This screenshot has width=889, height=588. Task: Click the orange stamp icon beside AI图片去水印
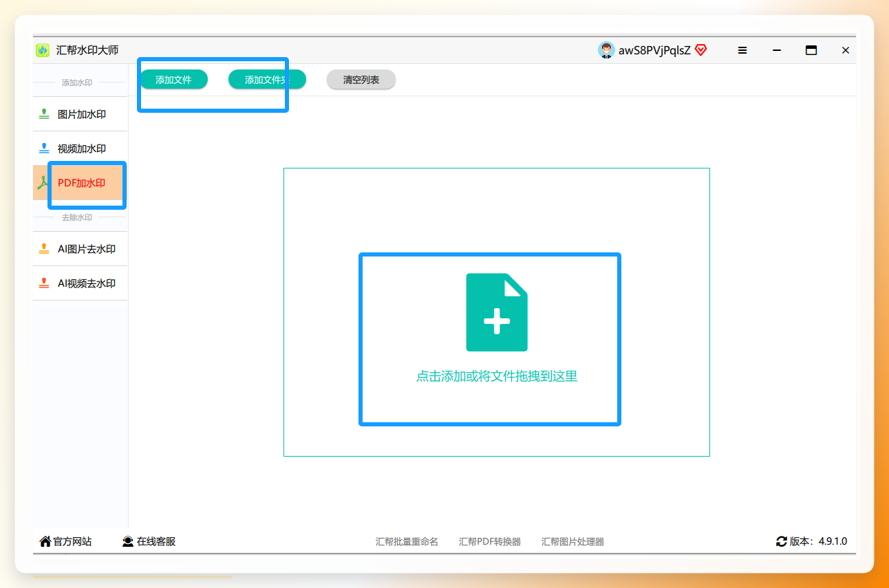44,249
